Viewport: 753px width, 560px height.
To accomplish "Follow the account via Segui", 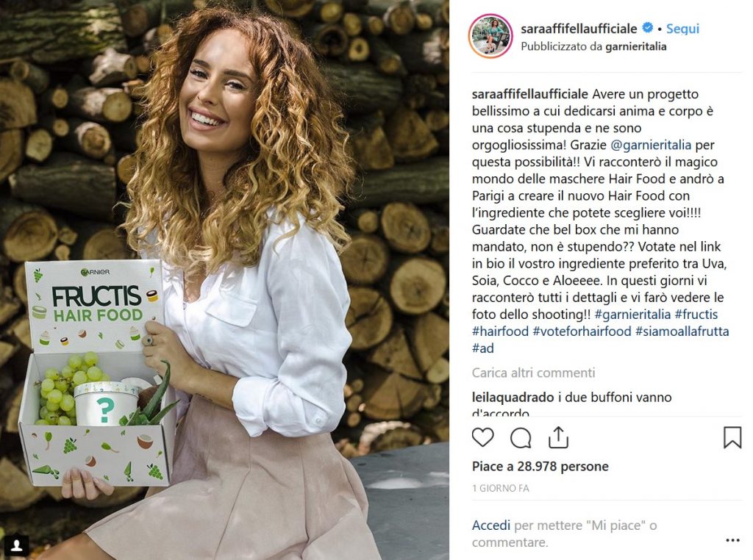I will click(682, 29).
